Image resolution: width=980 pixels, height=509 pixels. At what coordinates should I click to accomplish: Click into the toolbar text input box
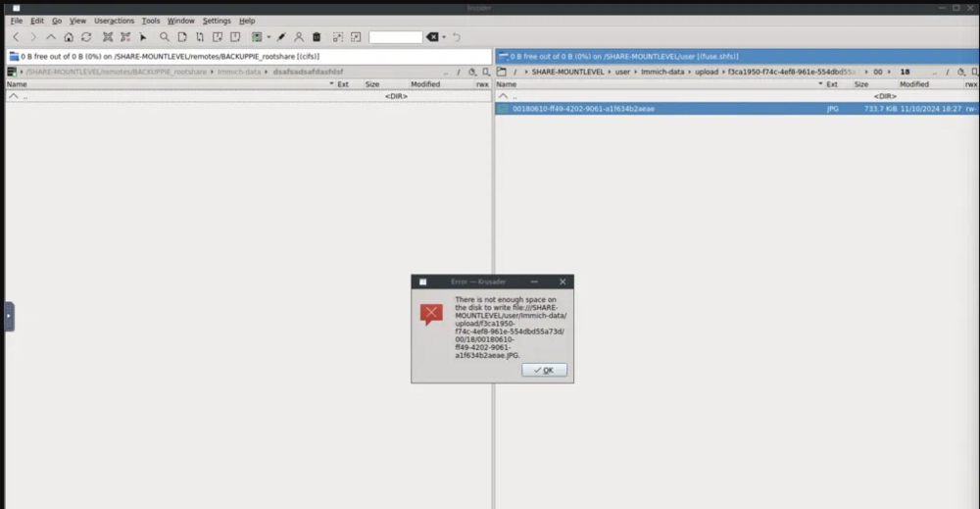396,37
